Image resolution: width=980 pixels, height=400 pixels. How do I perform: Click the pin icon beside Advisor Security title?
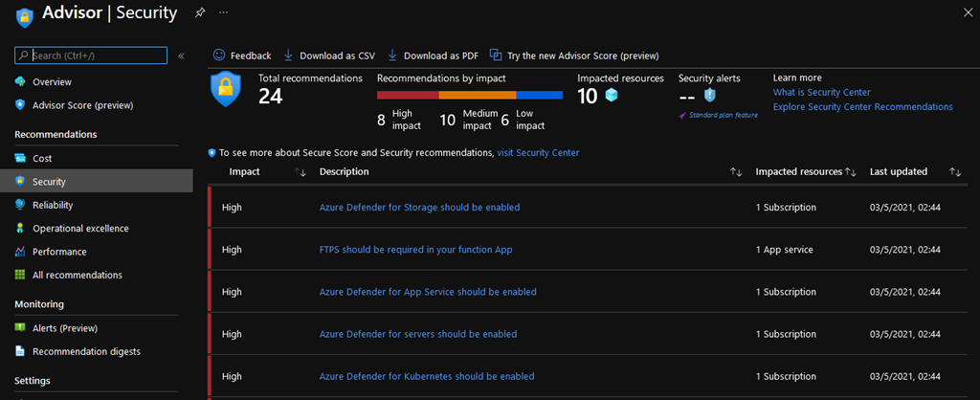pos(199,12)
